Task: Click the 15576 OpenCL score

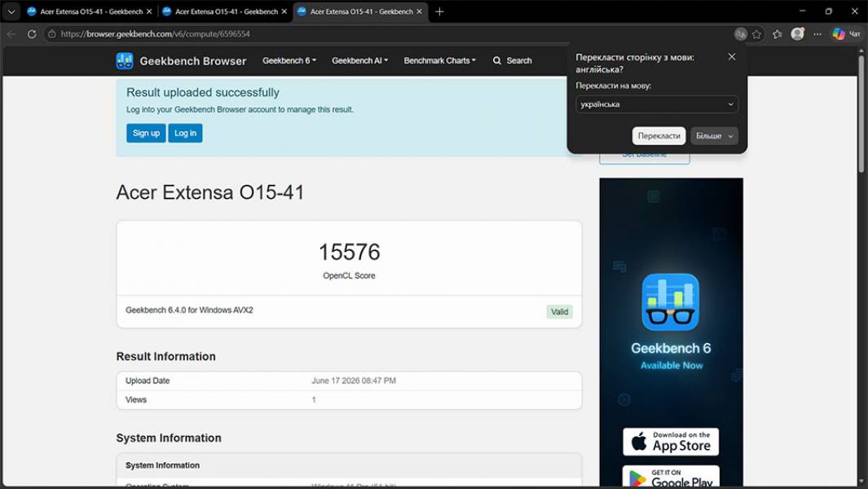Action: tap(350, 253)
